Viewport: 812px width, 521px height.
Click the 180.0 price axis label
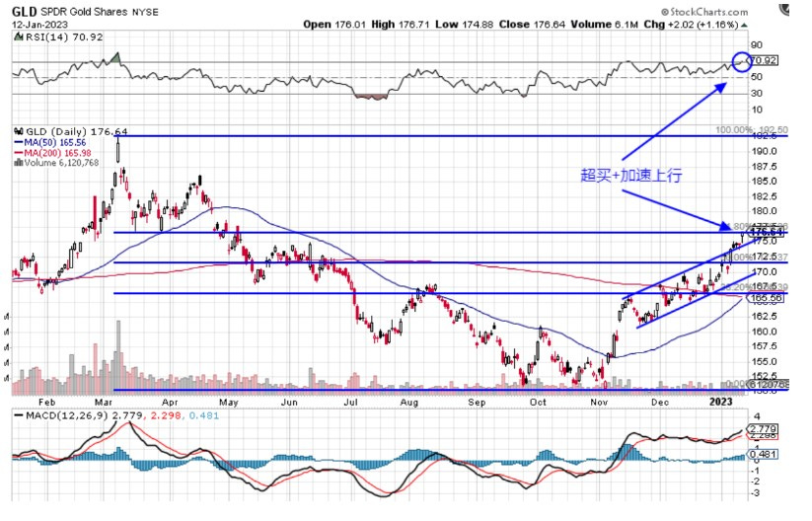point(764,211)
